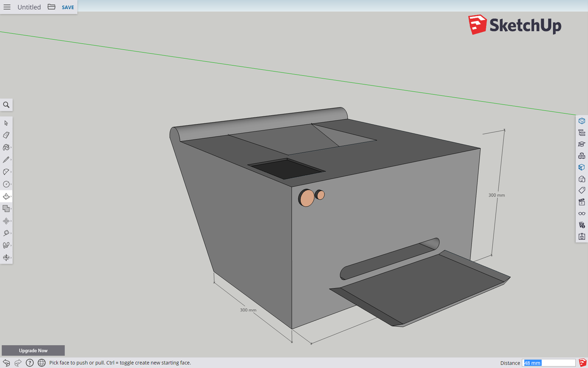Select the Paint bucket tool
The width and height of the screenshot is (588, 368).
click(x=6, y=147)
